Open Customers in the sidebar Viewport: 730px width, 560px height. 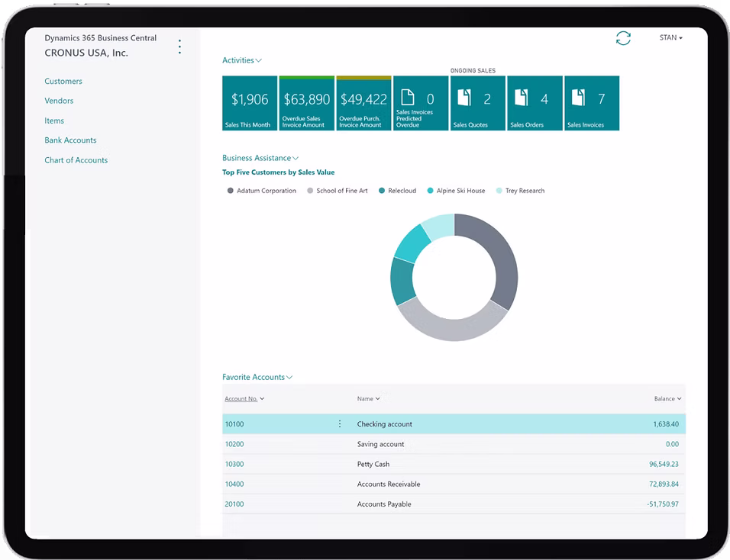(63, 82)
